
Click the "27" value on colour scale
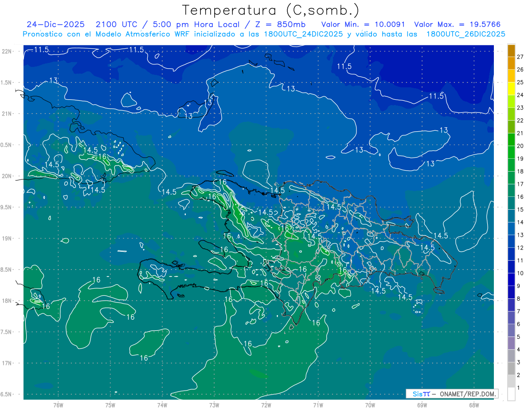(x=520, y=57)
